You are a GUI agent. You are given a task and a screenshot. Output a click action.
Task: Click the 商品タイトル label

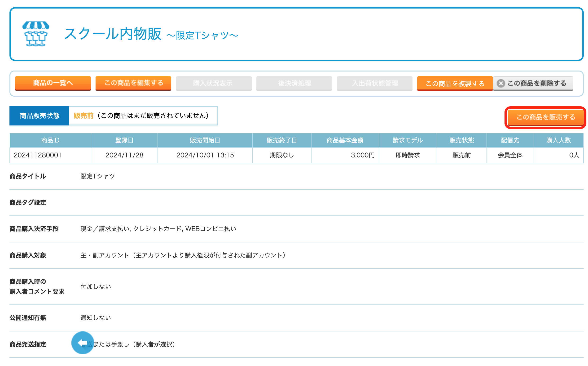click(x=28, y=176)
